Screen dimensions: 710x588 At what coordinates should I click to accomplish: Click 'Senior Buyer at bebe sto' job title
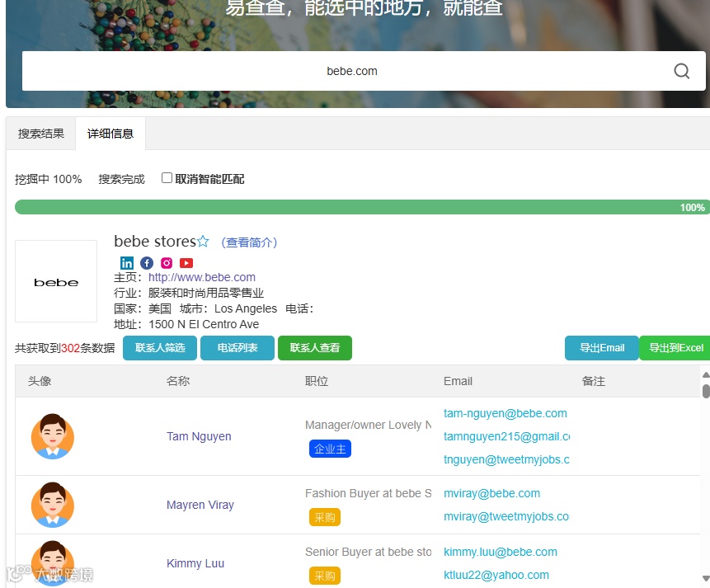[x=368, y=552]
